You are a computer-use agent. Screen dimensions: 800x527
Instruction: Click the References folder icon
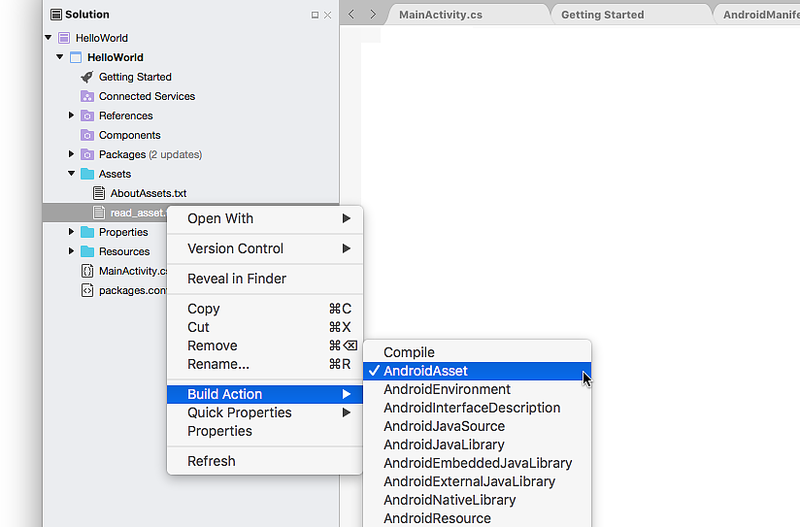point(87,116)
